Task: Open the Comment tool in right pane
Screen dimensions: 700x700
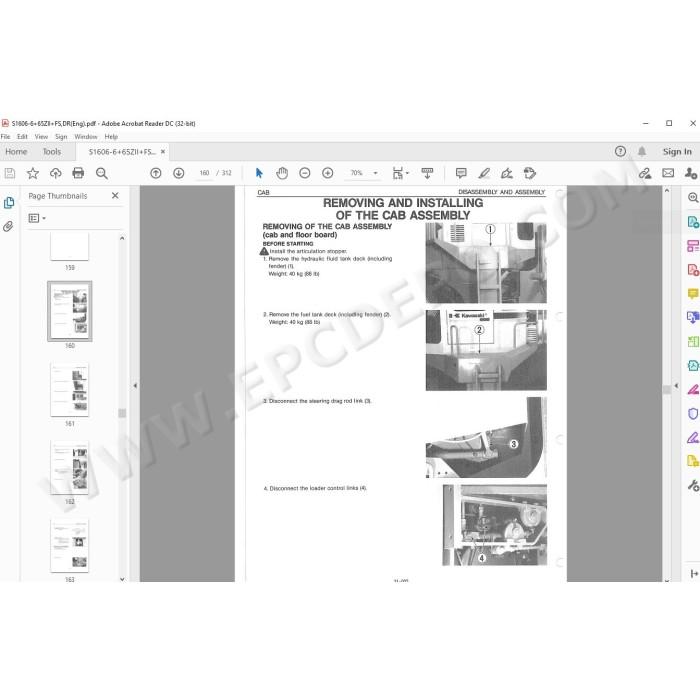Action: [x=693, y=294]
